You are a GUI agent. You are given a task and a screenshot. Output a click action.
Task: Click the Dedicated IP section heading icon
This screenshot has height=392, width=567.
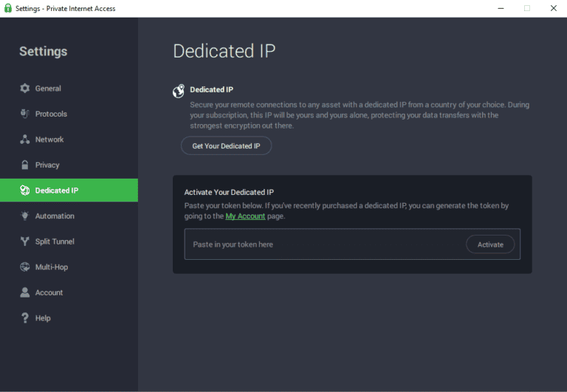click(179, 91)
